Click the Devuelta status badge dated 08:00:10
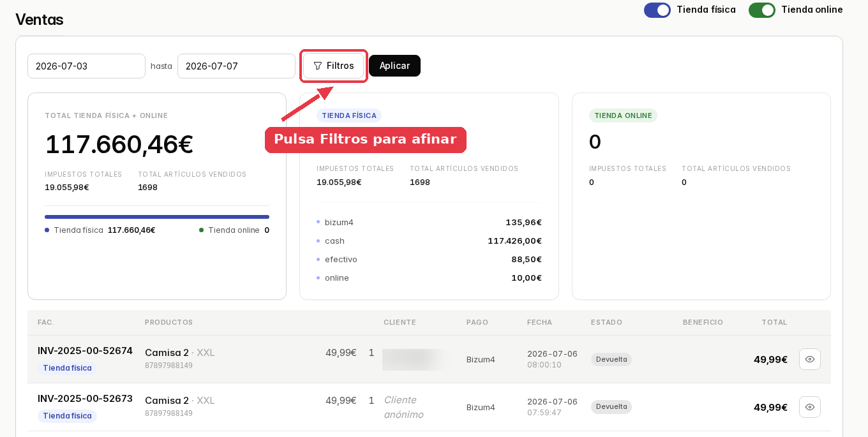This screenshot has height=437, width=868. 611,359
